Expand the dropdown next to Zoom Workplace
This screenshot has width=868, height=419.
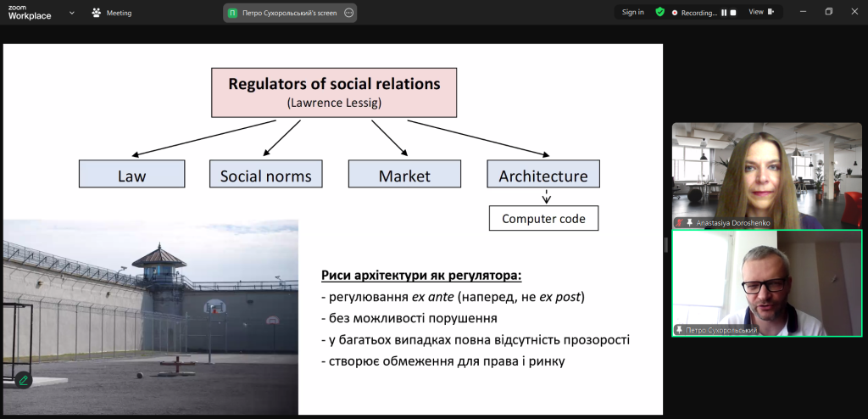tap(71, 13)
